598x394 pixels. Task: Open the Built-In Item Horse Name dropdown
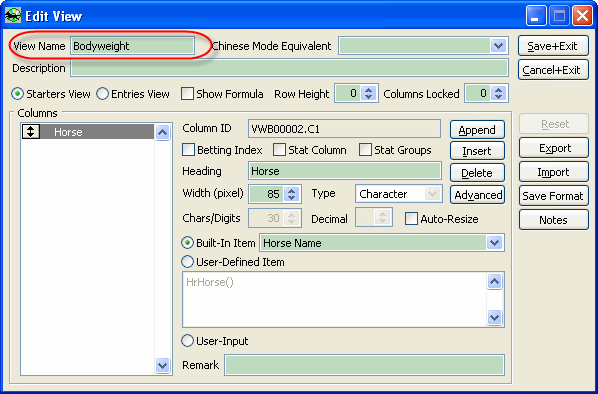tap(495, 243)
